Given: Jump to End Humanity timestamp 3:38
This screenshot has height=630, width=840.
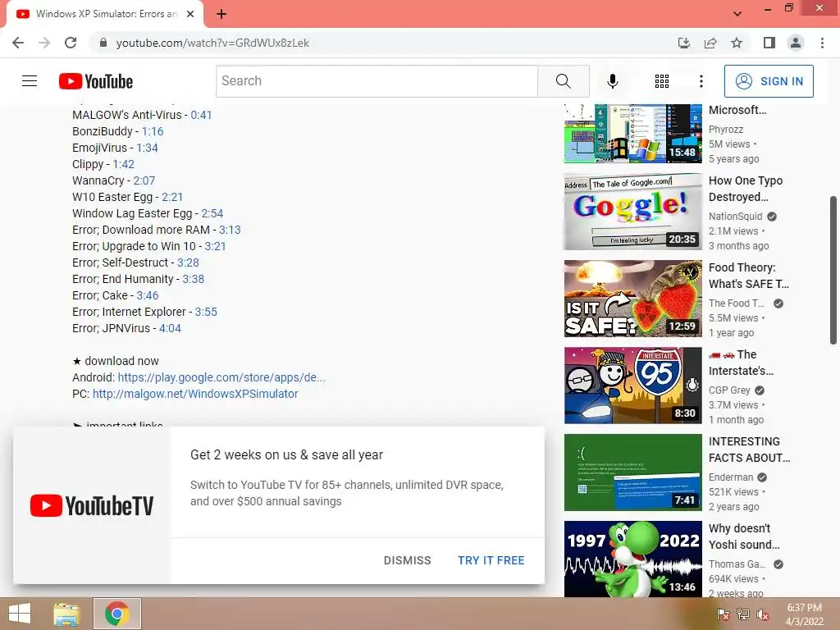Looking at the screenshot, I should click(x=194, y=279).
